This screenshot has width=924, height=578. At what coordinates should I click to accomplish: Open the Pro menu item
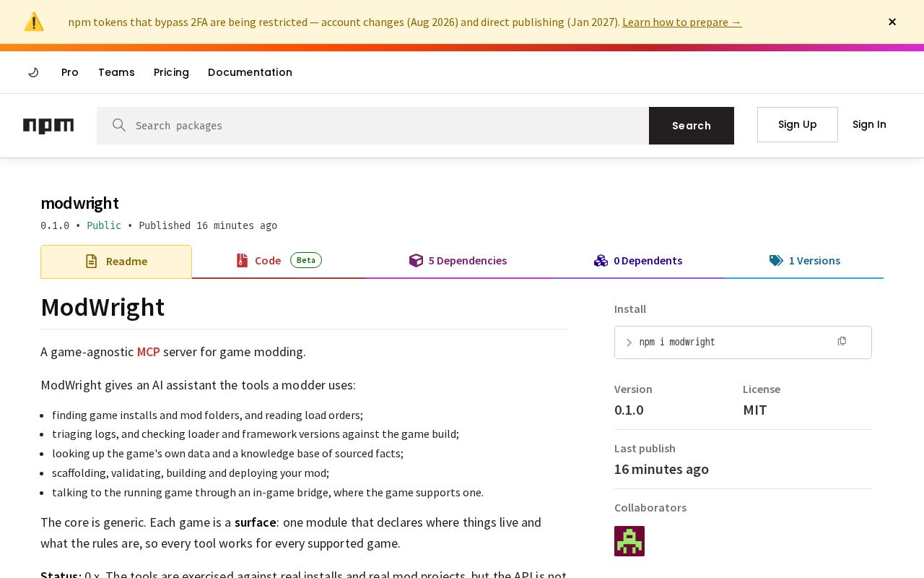pyautogui.click(x=70, y=72)
